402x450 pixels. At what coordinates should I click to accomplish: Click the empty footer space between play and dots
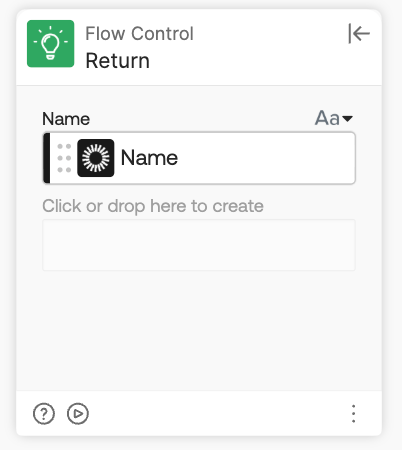point(218,414)
